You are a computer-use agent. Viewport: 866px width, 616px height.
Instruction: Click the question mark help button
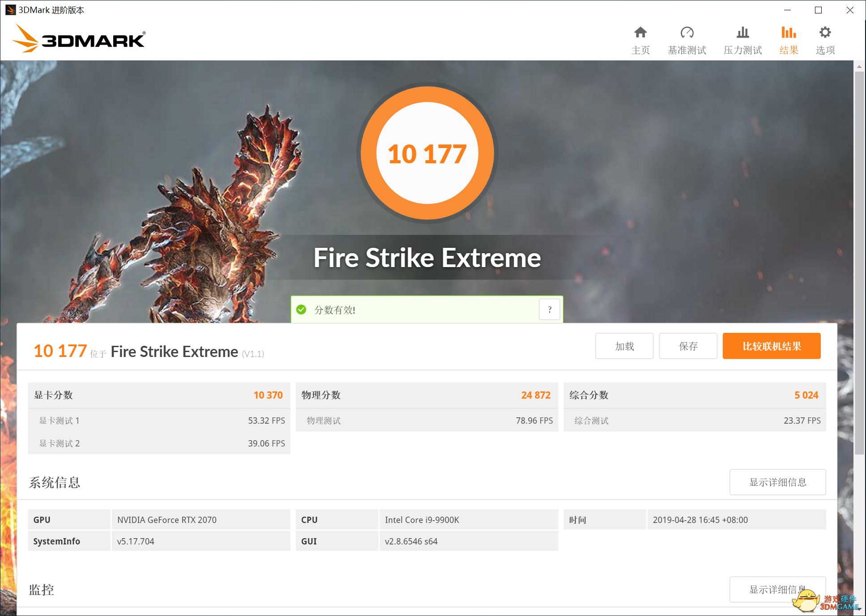tap(550, 310)
